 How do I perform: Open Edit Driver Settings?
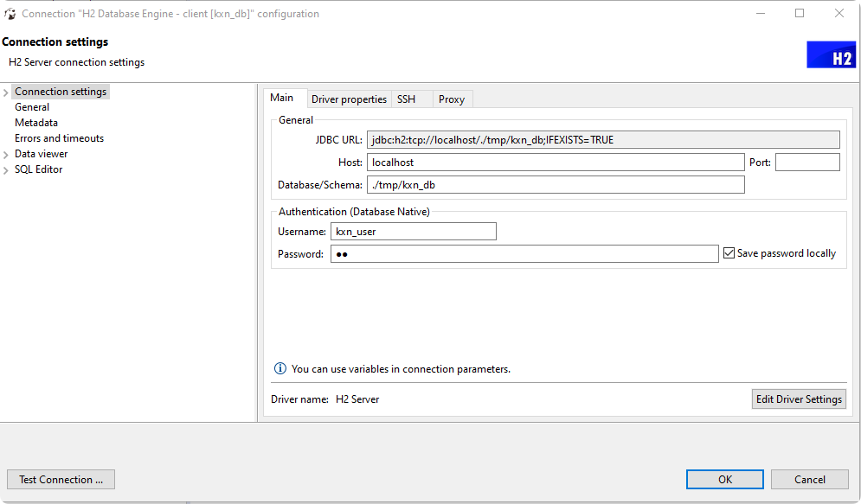coord(799,399)
